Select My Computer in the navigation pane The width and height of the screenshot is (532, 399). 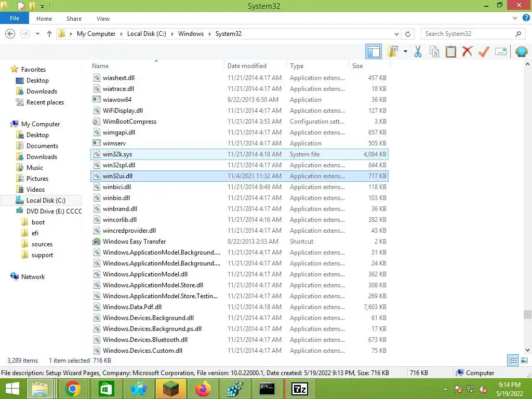click(41, 124)
